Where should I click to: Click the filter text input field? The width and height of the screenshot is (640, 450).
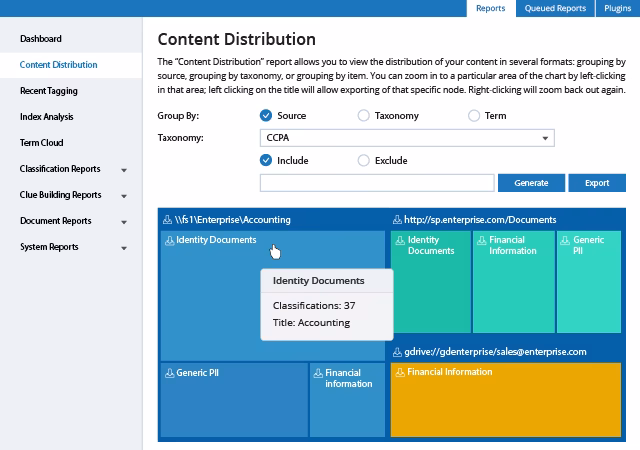[377, 183]
